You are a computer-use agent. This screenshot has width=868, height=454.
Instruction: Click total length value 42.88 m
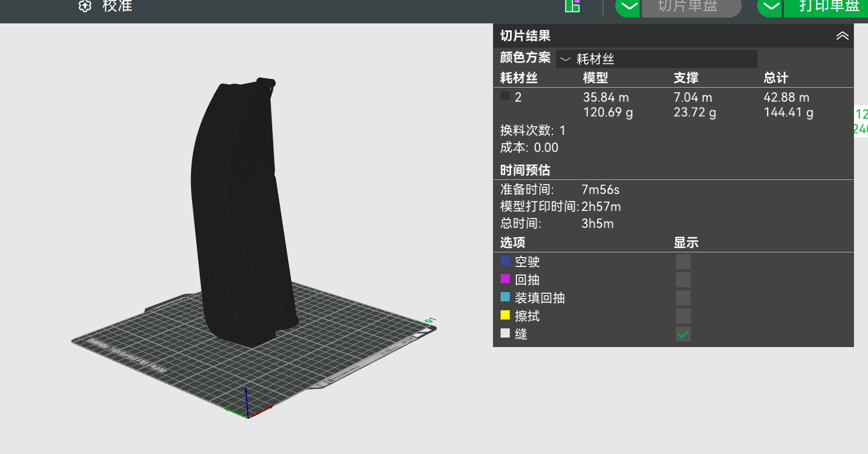click(x=786, y=98)
